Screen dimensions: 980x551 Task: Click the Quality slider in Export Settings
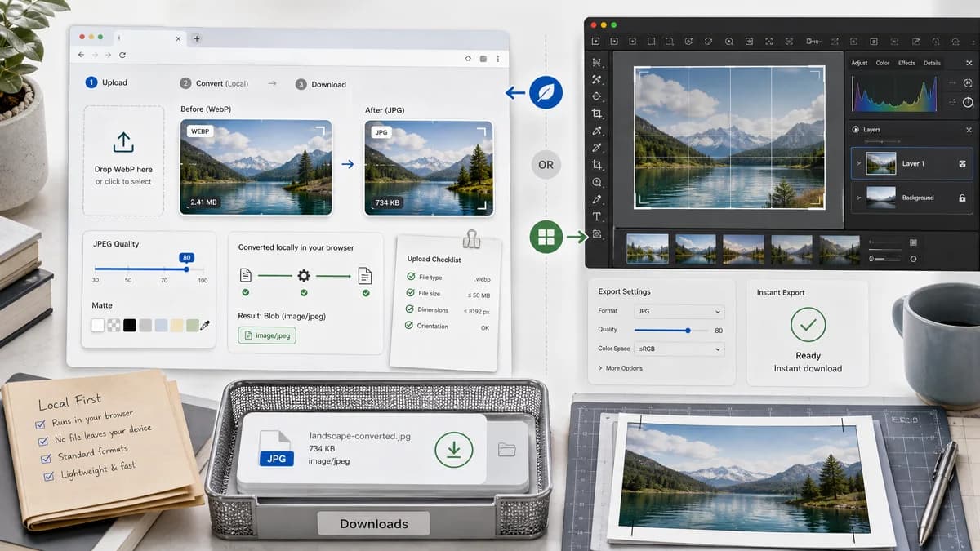pyautogui.click(x=670, y=330)
